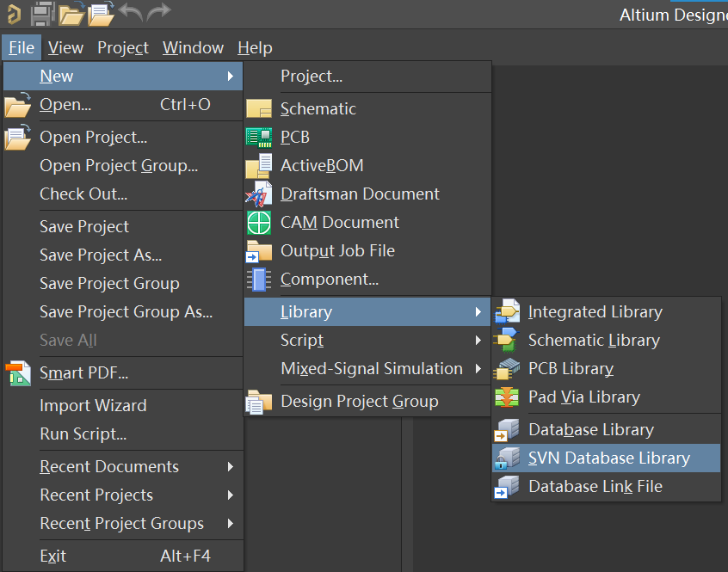The height and width of the screenshot is (572, 728).
Task: Choose Draftsman Document entry
Action: click(x=367, y=194)
